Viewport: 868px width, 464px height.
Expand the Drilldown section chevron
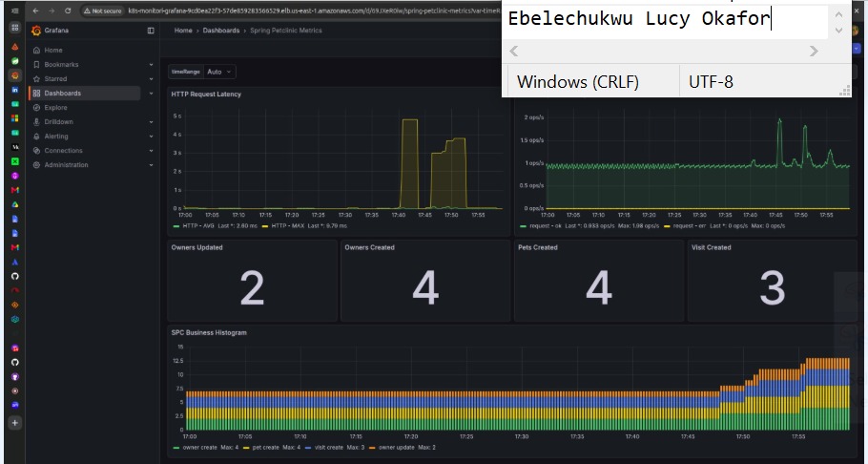click(151, 122)
